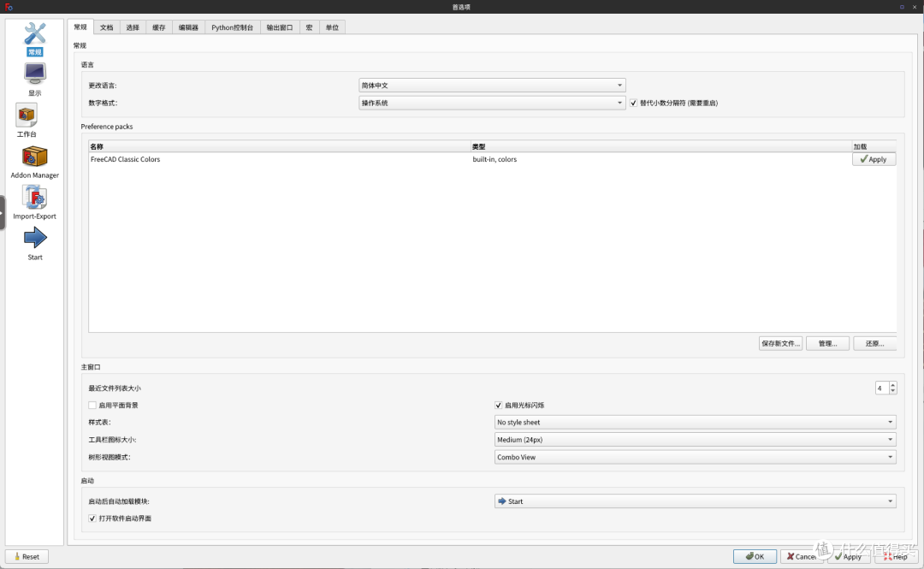Click the 管理... button

827,343
